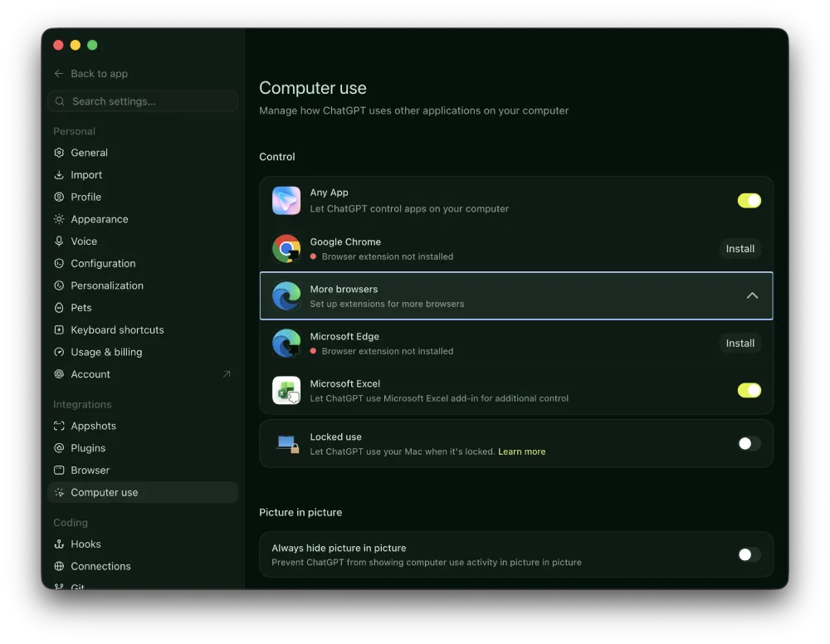Click the Computer use sparkle icon
Screen dimensions: 830x644
[x=59, y=492]
